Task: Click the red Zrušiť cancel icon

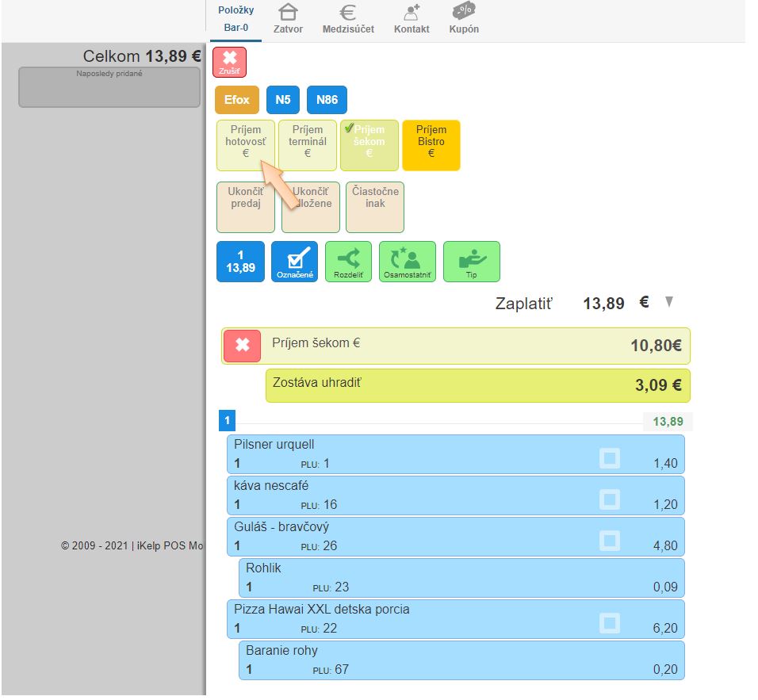Action: tap(230, 62)
